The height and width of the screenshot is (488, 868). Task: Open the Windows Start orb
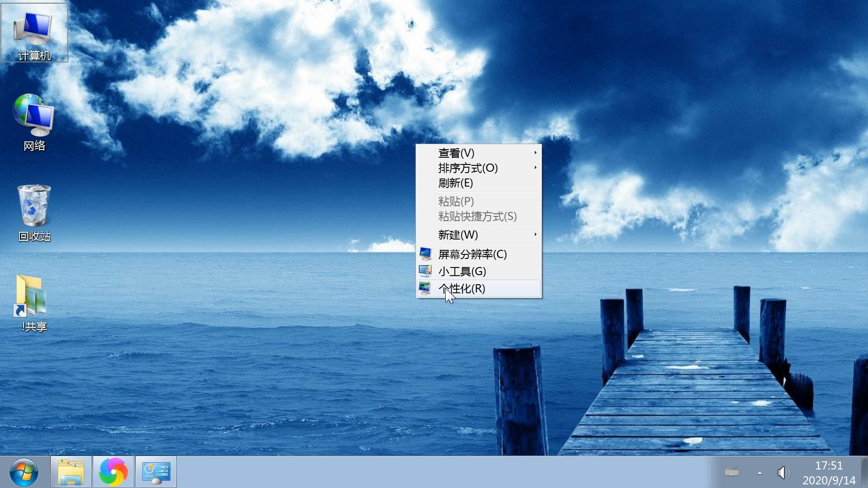click(24, 472)
